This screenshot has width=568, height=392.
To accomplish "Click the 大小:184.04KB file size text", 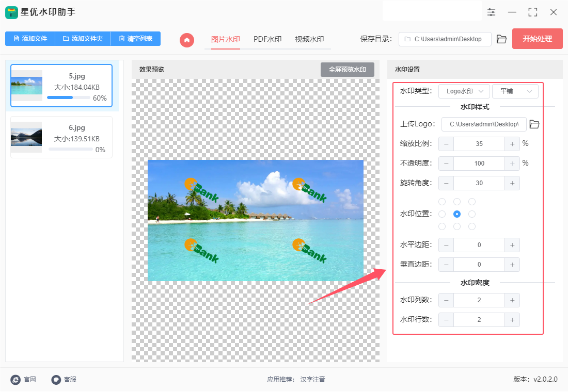I will pyautogui.click(x=77, y=87).
